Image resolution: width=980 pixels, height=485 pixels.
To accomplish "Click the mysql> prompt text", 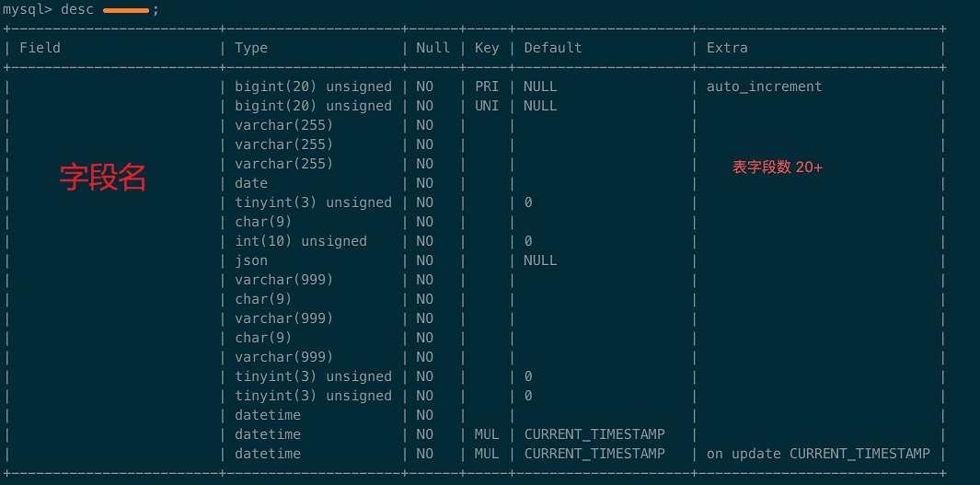I will 28,10.
